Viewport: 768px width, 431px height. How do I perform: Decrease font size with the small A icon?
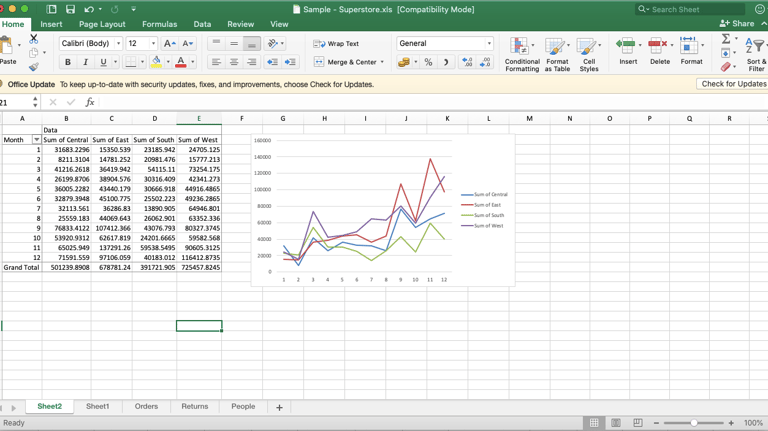pyautogui.click(x=188, y=44)
